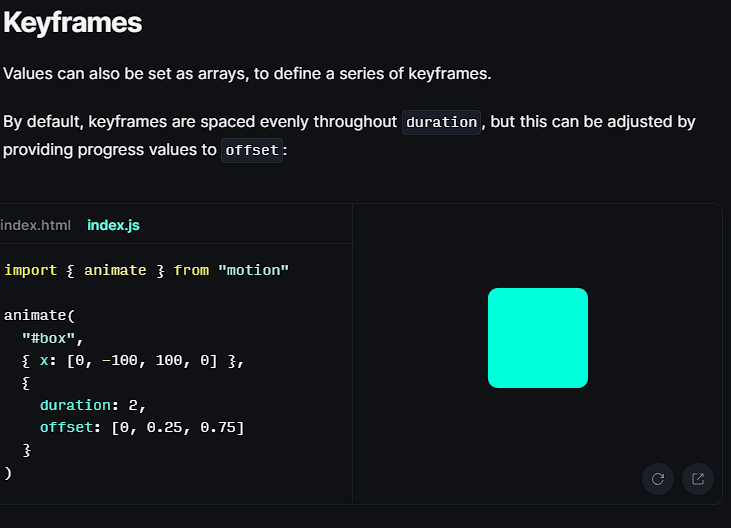The image size is (731, 528).
Task: Click the "offset" inline code in the paragraph
Action: [252, 150]
